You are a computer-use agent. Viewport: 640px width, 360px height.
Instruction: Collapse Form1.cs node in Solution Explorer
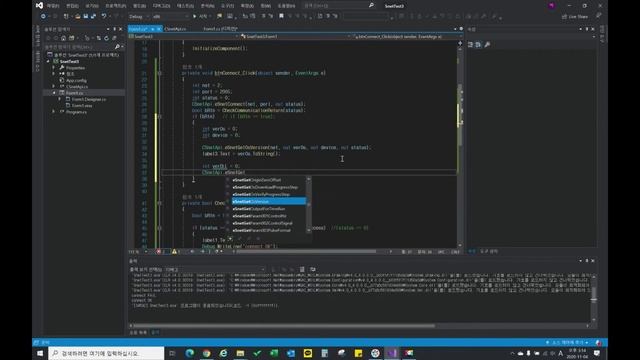pyautogui.click(x=53, y=93)
